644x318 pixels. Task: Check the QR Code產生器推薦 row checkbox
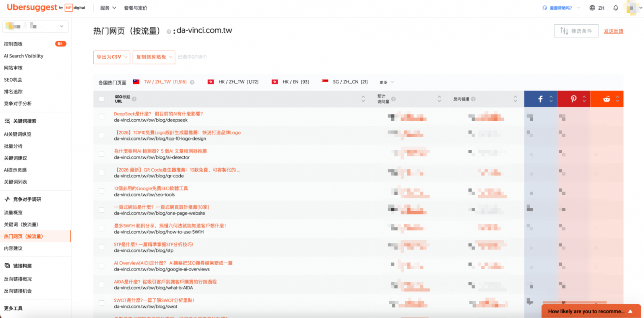pyautogui.click(x=101, y=173)
